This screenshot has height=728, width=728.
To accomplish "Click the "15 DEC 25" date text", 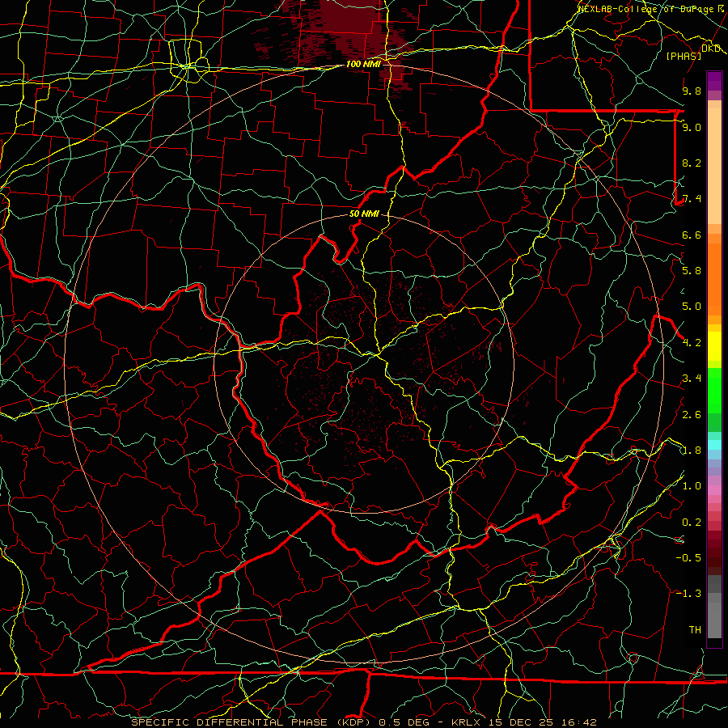I will 523,722.
